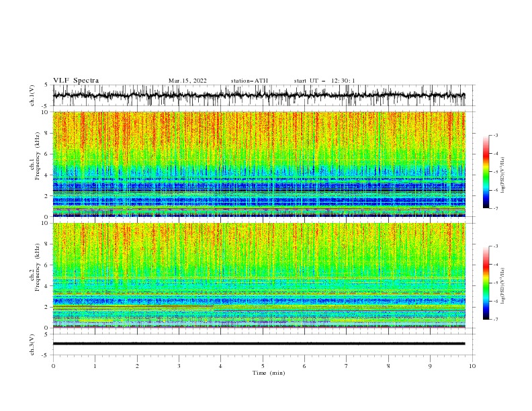Click the ch.2 "Frequency (kHz)" axis label
Viewport: 532px width, 411px height.
pyautogui.click(x=38, y=267)
